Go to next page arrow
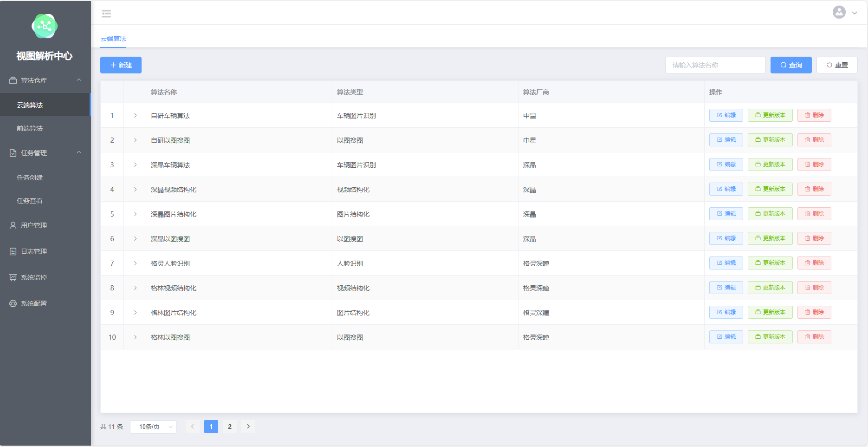Screen dimensions: 868x447 [248, 427]
